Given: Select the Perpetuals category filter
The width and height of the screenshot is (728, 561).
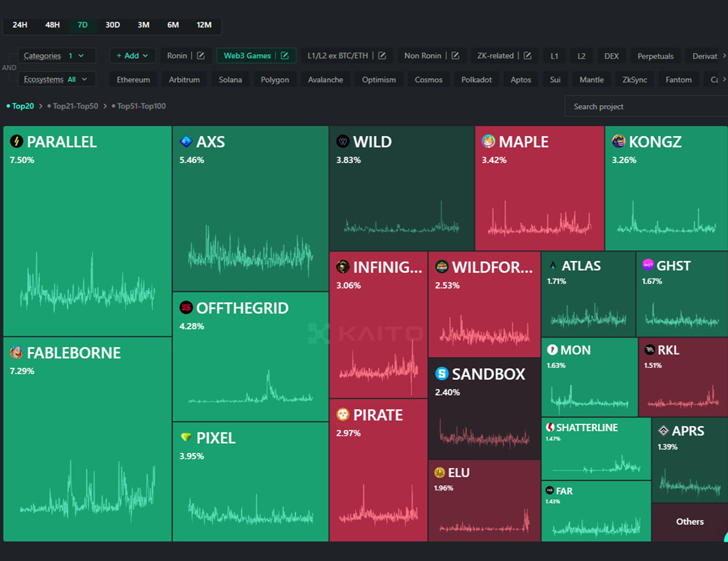Looking at the screenshot, I should tap(656, 56).
